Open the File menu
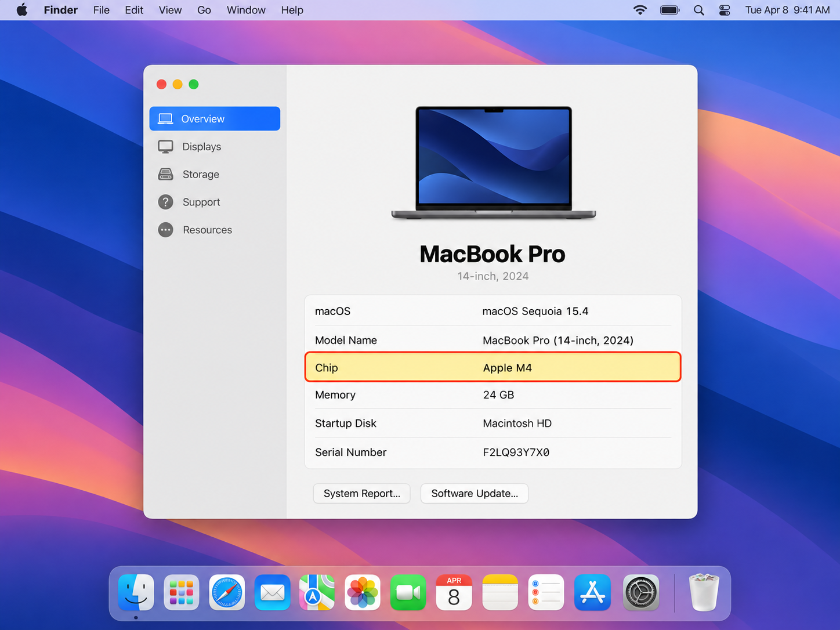Screen dimensions: 840x630 pos(102,10)
